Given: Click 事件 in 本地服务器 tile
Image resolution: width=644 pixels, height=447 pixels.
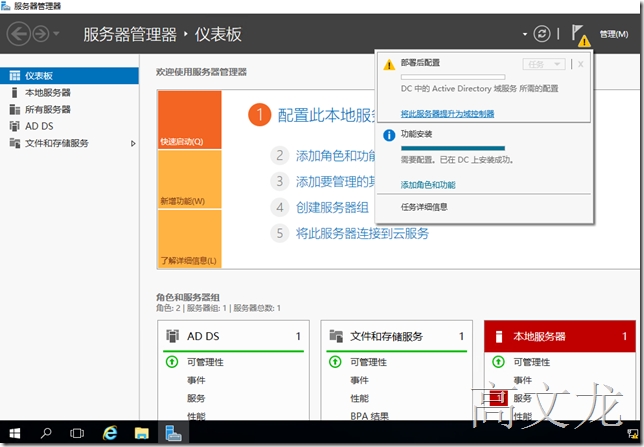Looking at the screenshot, I should click(x=522, y=380).
